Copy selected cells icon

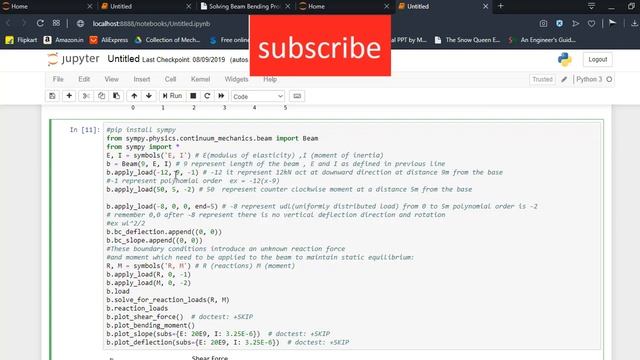click(101, 96)
